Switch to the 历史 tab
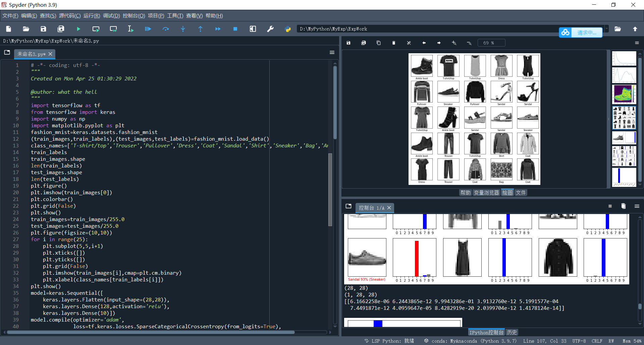 click(x=512, y=332)
